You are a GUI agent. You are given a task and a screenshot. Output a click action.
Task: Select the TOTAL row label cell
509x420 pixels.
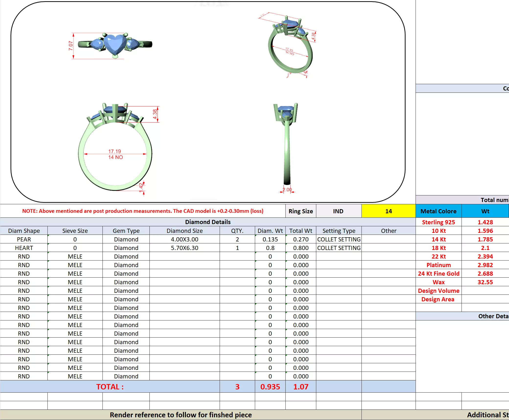(110, 387)
